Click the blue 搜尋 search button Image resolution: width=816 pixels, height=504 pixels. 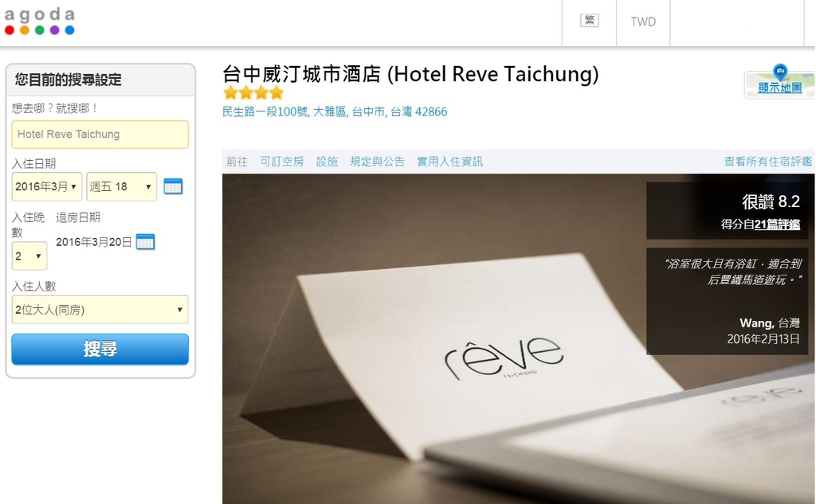point(100,349)
